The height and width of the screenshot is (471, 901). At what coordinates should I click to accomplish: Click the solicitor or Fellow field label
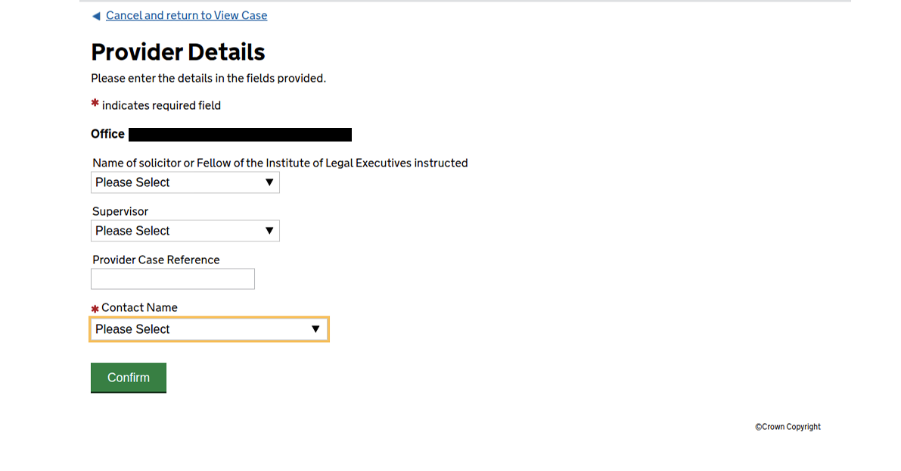click(280, 163)
